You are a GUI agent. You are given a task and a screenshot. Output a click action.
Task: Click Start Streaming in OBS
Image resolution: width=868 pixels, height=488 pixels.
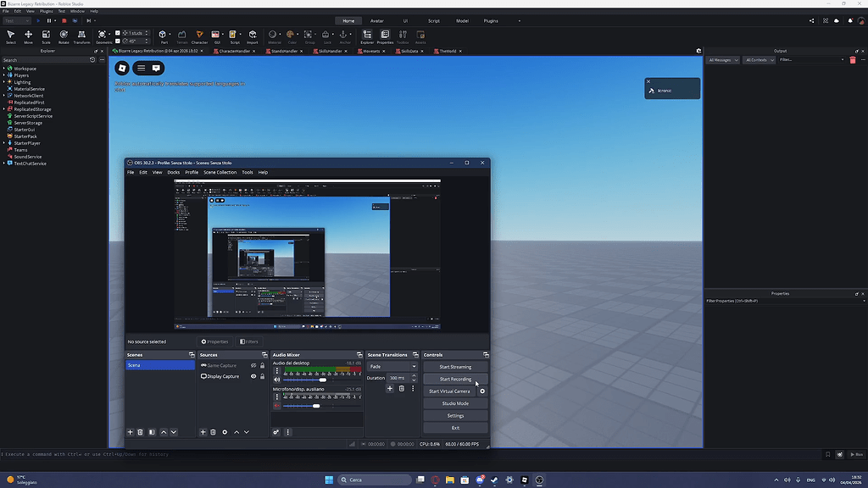[455, 367]
